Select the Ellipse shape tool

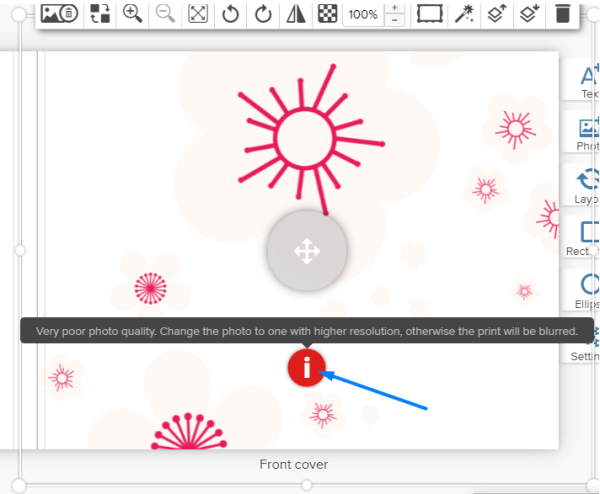pyautogui.click(x=588, y=289)
